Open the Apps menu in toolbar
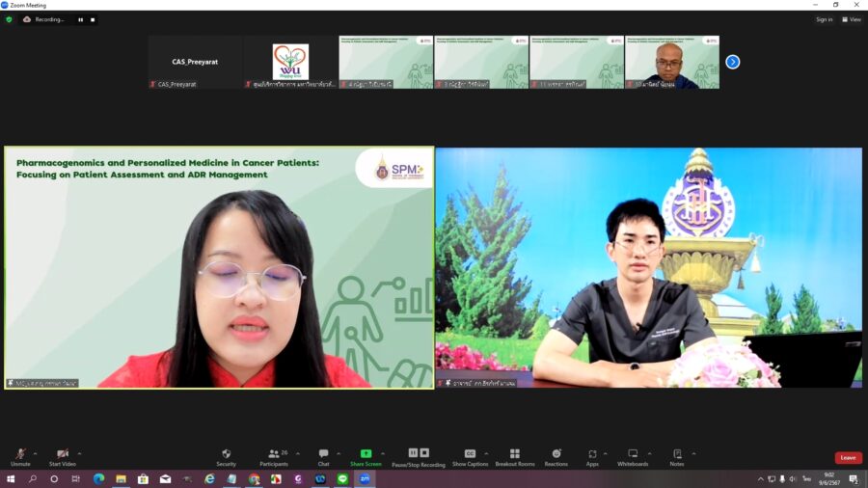Viewport: 868px width, 488px height. click(x=592, y=456)
